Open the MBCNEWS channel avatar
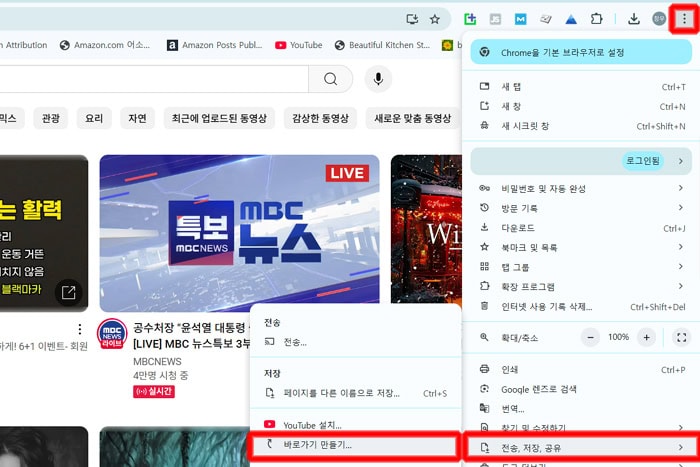 [112, 334]
